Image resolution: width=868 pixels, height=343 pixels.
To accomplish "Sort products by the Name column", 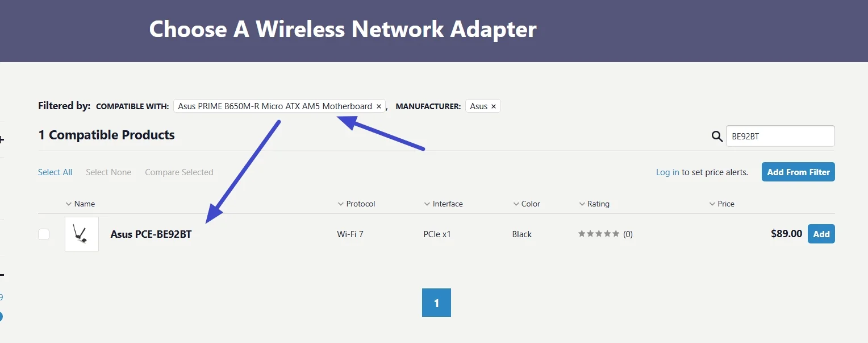I will (84, 204).
